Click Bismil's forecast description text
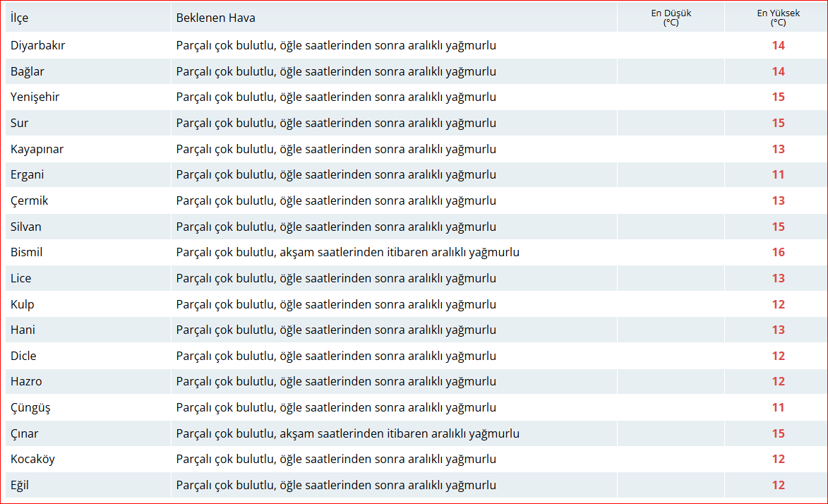 pyautogui.click(x=348, y=252)
